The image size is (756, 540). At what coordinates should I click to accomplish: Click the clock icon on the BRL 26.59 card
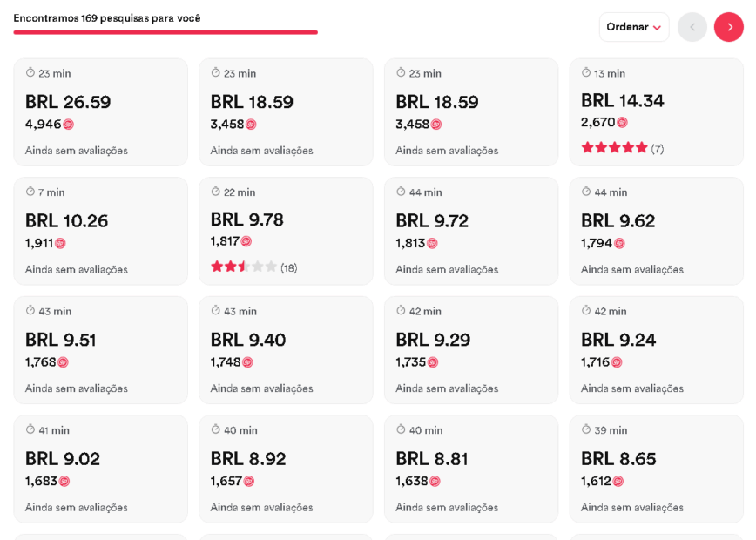click(x=29, y=73)
